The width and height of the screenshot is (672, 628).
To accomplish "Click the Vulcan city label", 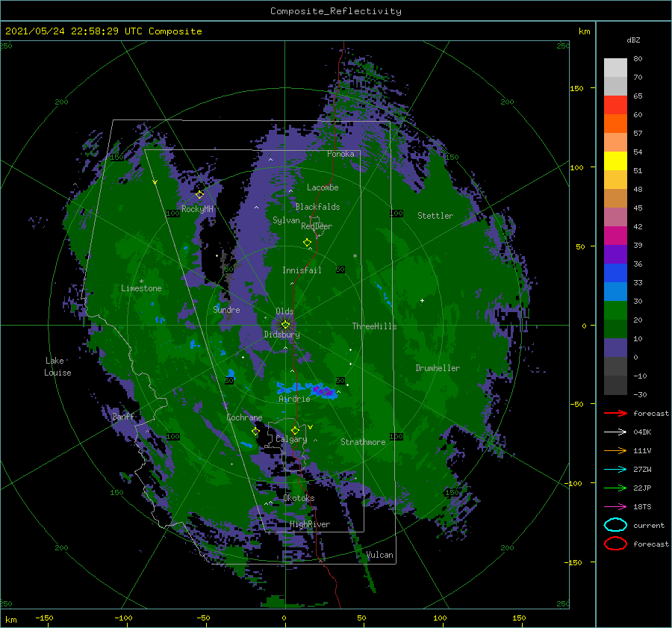I will [x=379, y=555].
